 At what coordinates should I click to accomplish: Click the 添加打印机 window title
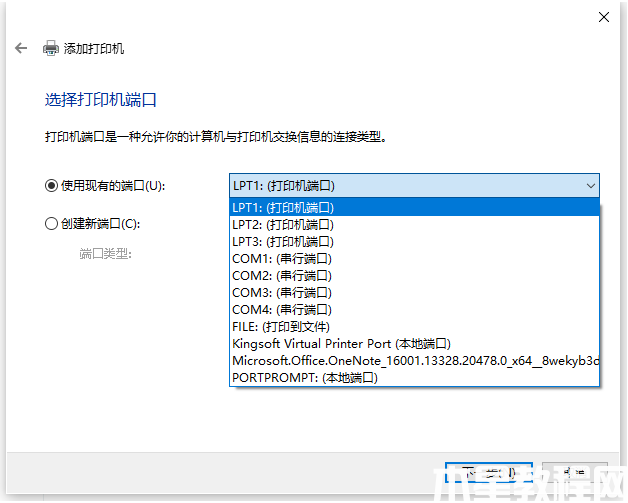94,48
